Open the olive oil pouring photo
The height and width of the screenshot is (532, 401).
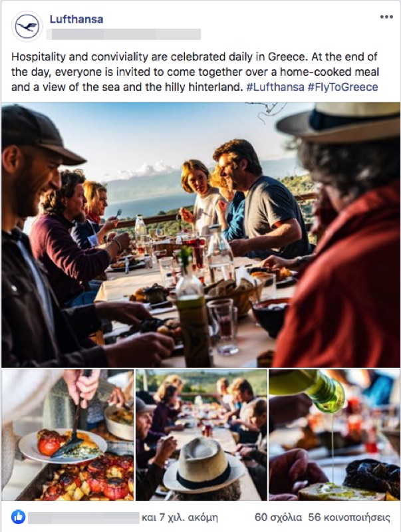[x=334, y=435]
